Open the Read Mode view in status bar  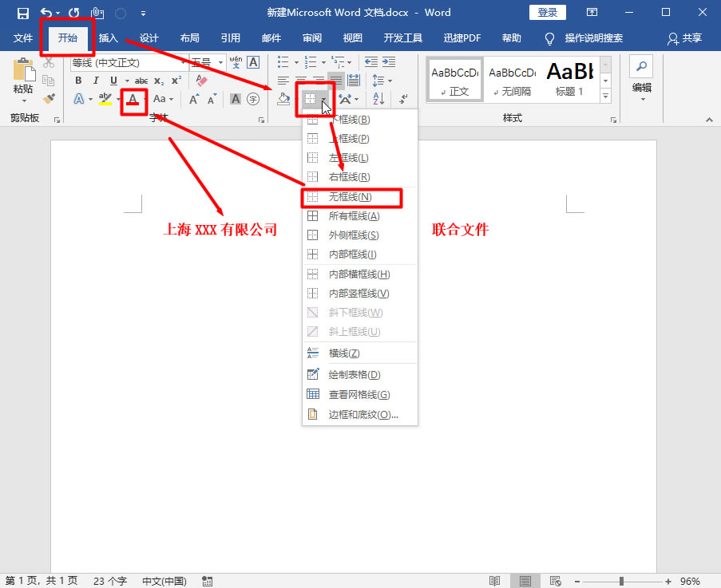494,580
